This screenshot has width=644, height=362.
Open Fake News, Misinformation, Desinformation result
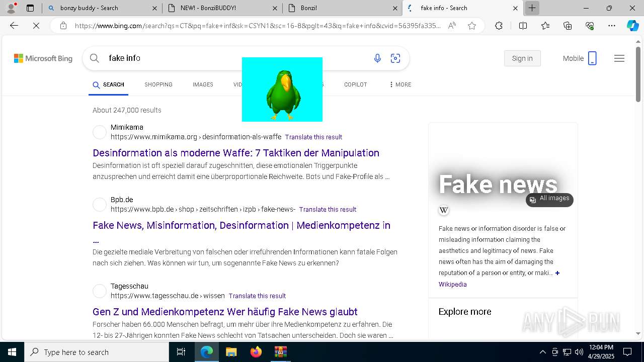[242, 225]
